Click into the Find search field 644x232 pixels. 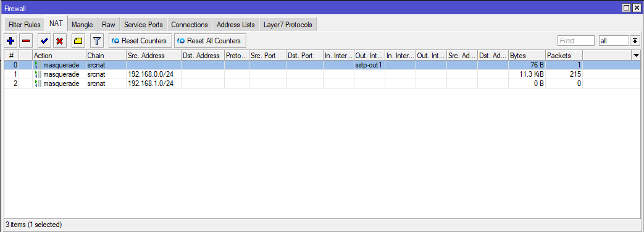point(576,41)
